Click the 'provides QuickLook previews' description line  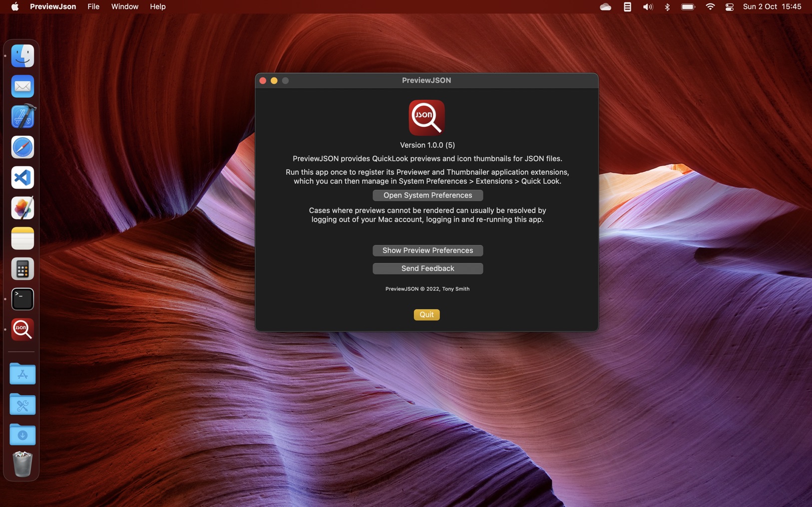pyautogui.click(x=427, y=159)
